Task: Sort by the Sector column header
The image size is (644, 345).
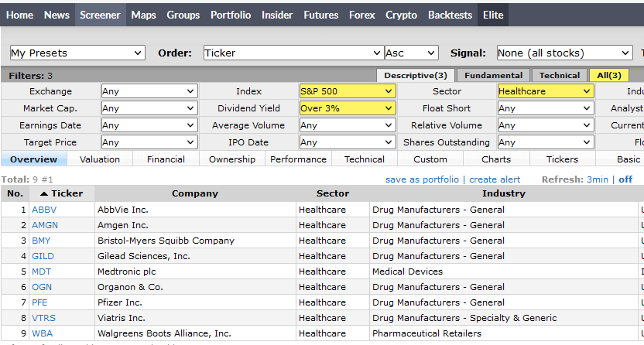Action: pyautogui.click(x=333, y=193)
